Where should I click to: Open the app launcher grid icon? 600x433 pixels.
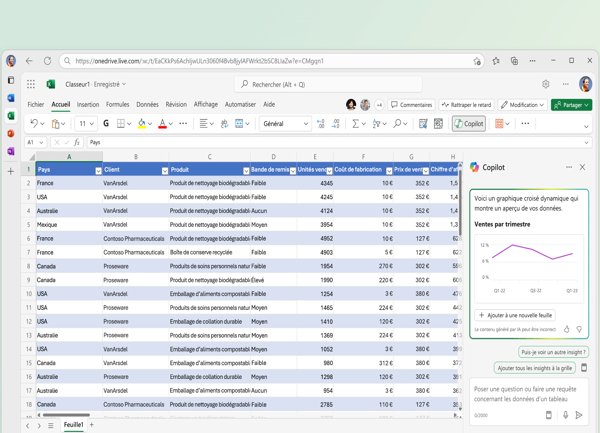click(31, 84)
